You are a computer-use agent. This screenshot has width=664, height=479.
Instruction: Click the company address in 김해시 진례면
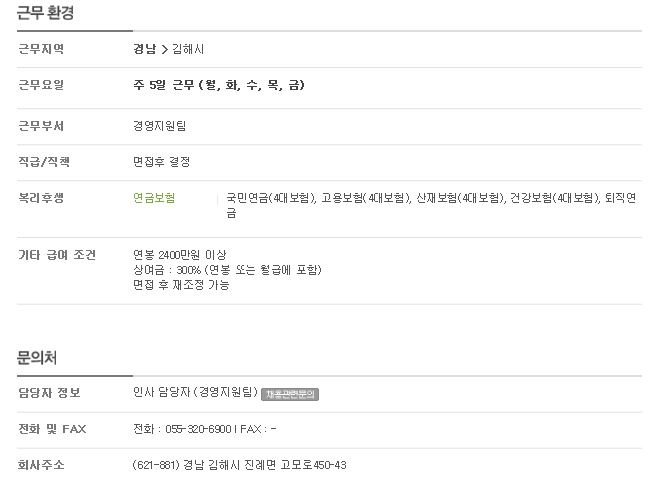coord(239,465)
